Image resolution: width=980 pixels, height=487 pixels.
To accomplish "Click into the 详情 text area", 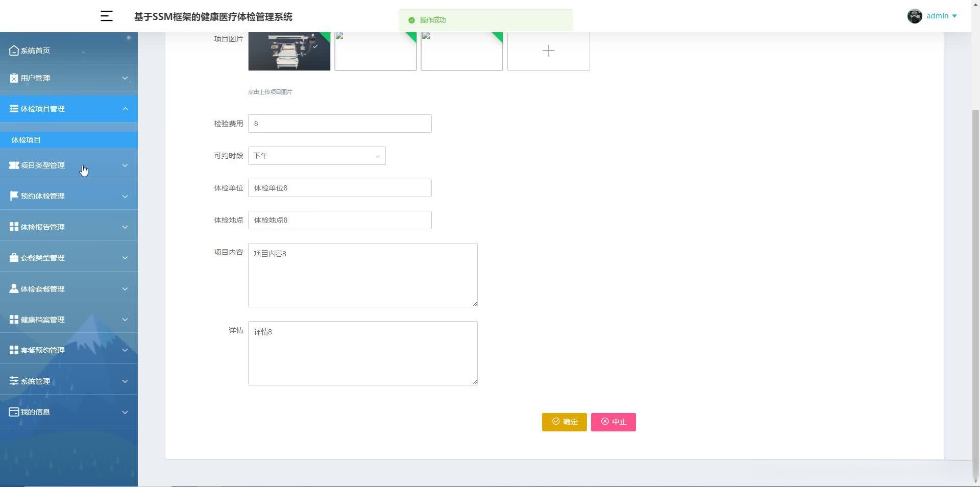I will tap(362, 353).
